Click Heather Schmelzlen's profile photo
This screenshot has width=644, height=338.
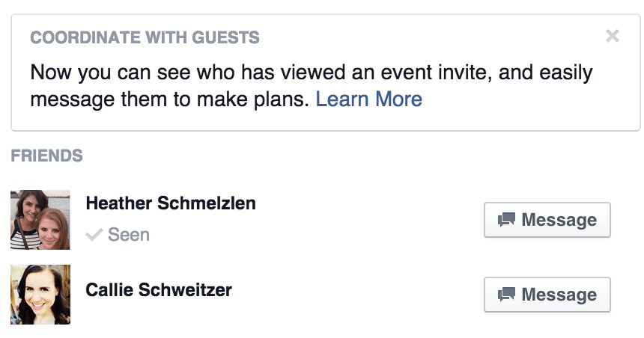40,220
